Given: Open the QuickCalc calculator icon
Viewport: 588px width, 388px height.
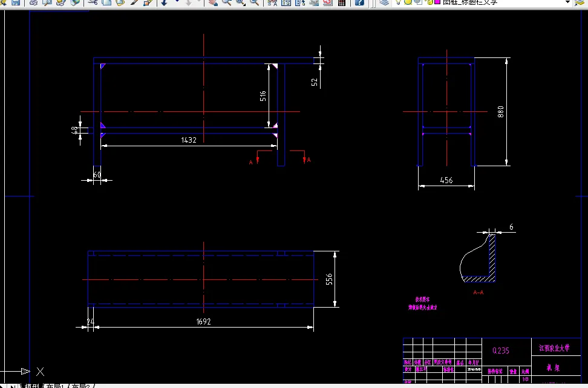Looking at the screenshot, I should pyautogui.click(x=342, y=2).
